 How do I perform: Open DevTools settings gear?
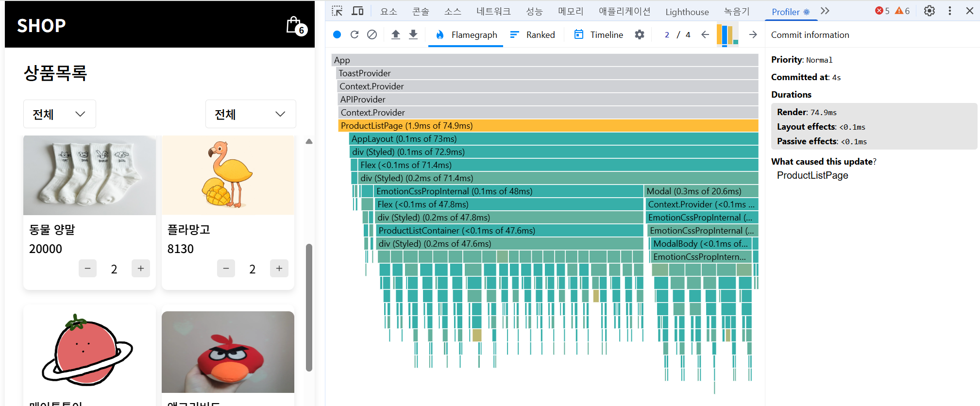[x=929, y=11]
